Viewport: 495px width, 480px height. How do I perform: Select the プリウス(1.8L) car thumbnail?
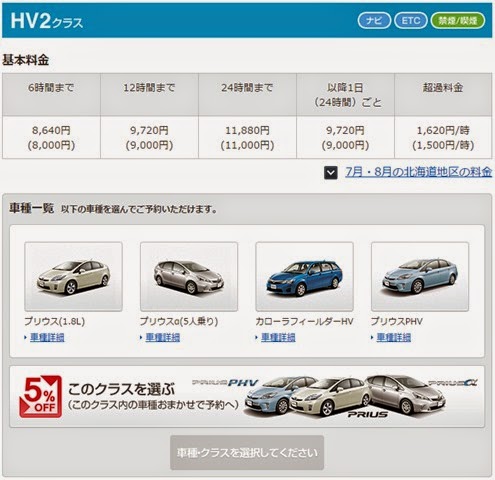click(73, 277)
